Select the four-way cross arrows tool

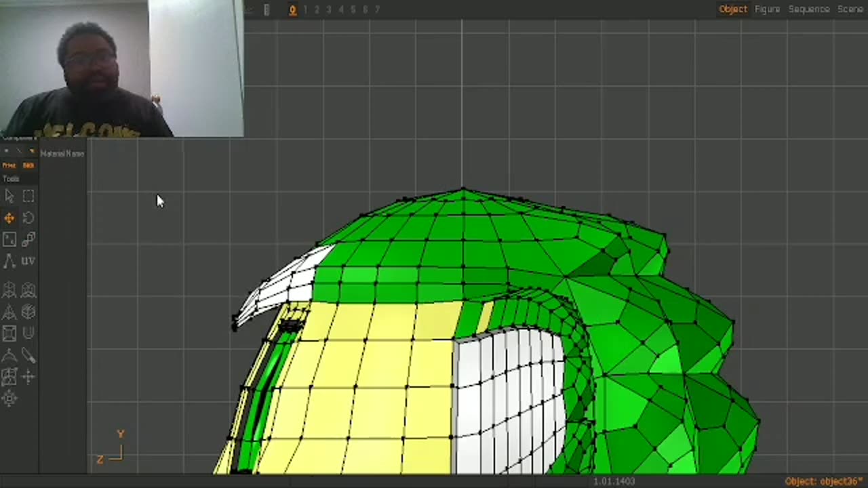(x=28, y=377)
